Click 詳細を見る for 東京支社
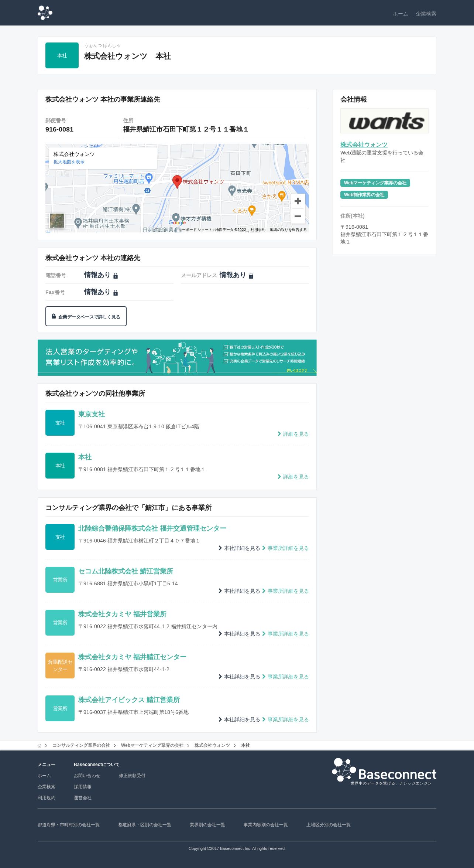This screenshot has width=474, height=868. [293, 434]
